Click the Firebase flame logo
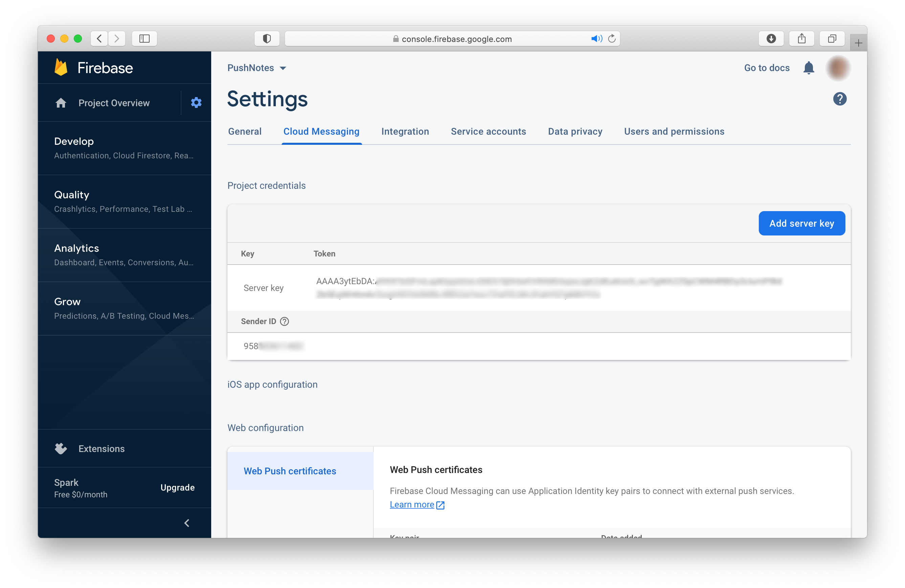Screen dimensions: 905x588 coord(61,68)
